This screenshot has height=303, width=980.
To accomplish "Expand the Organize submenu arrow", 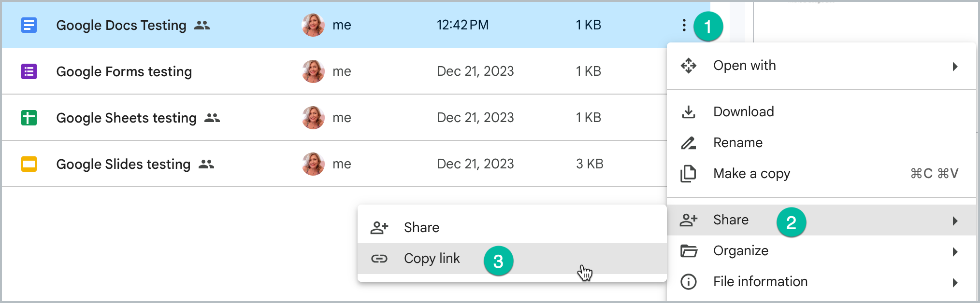I will pos(955,252).
